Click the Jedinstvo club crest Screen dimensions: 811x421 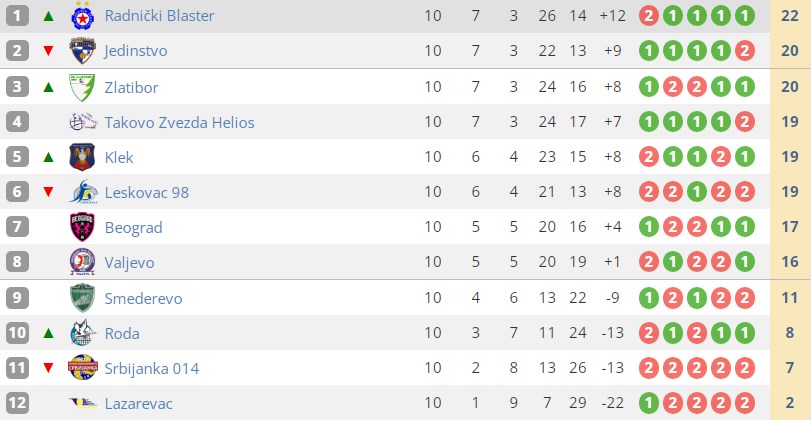pos(83,51)
